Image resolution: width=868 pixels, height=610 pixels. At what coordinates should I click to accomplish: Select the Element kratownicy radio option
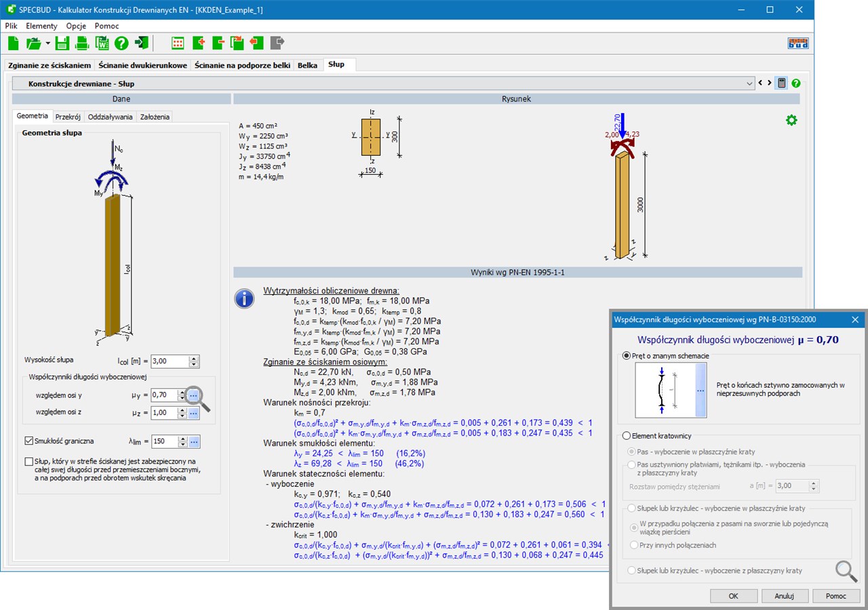[x=626, y=436]
